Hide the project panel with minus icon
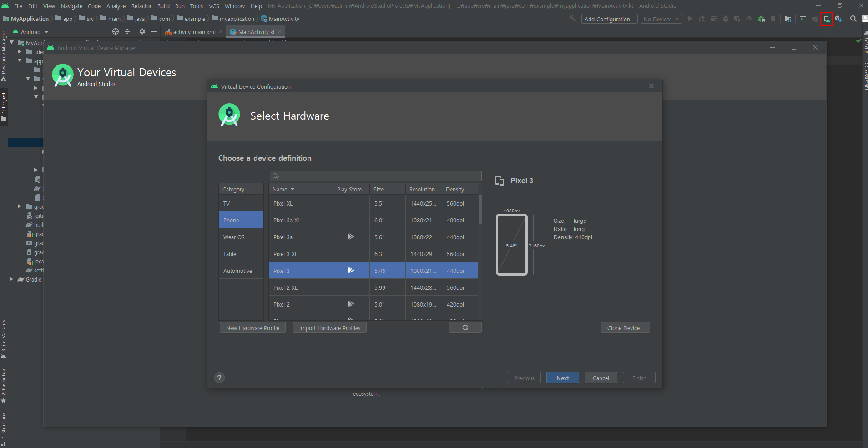 pyautogui.click(x=154, y=31)
